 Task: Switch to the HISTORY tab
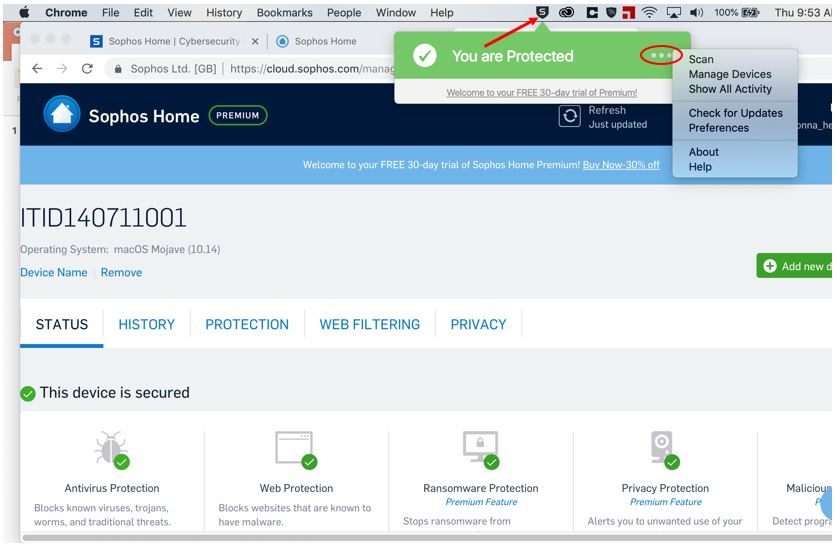146,324
